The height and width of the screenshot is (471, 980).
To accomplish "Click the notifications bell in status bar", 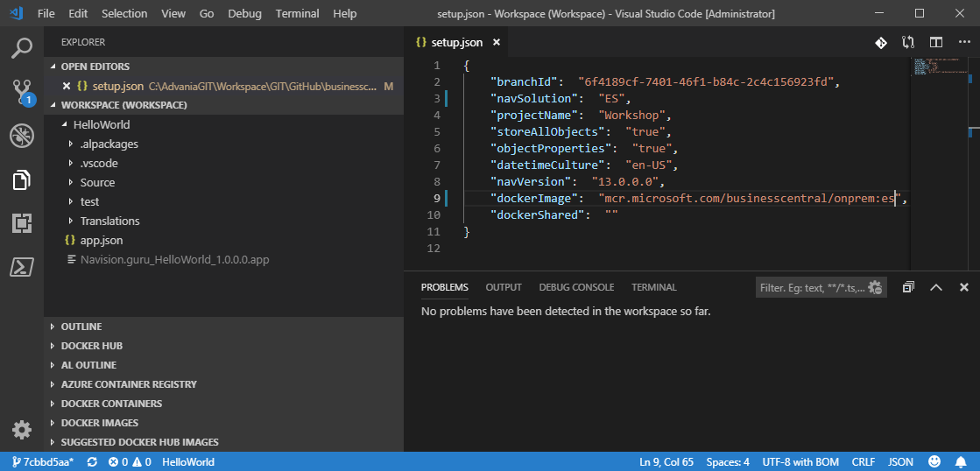I will (x=962, y=461).
